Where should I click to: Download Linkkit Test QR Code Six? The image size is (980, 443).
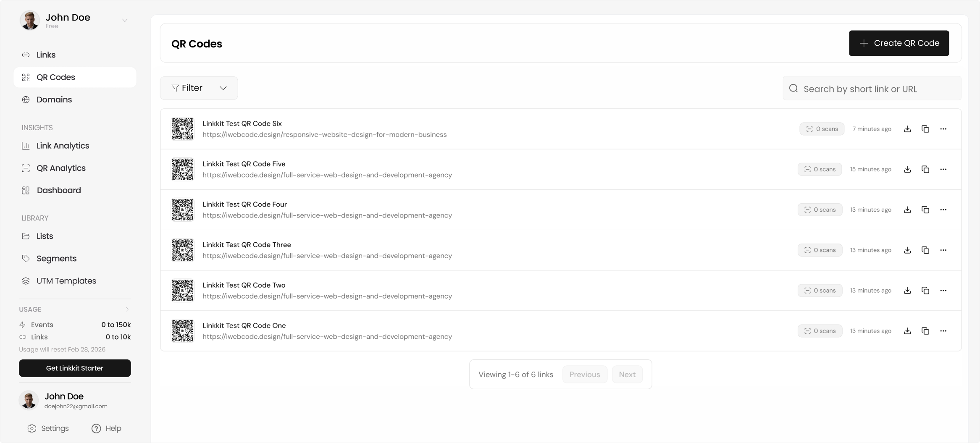(x=907, y=129)
